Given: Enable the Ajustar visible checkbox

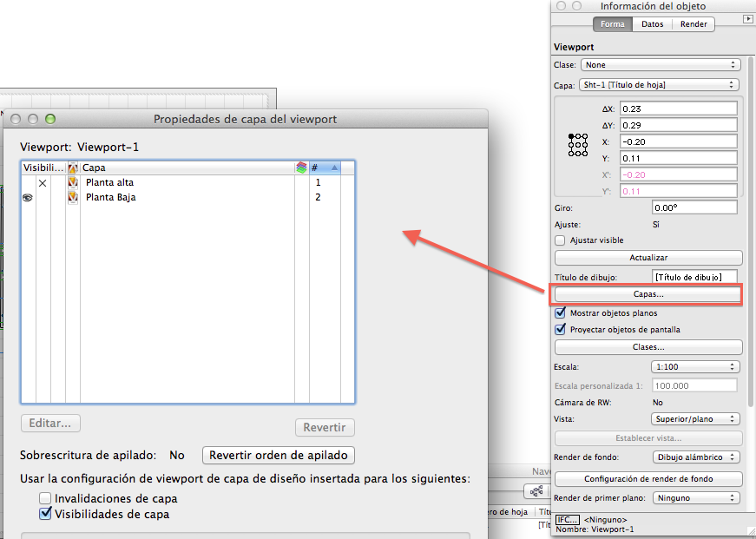Looking at the screenshot, I should coord(560,240).
